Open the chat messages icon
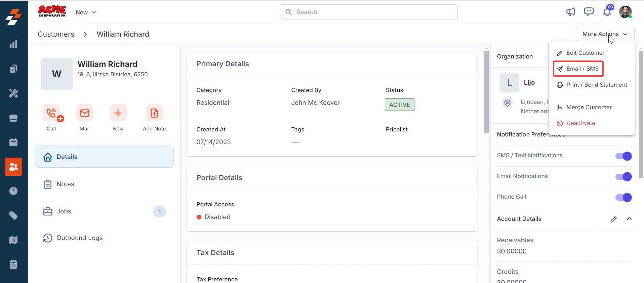The height and width of the screenshot is (283, 644). tap(589, 12)
